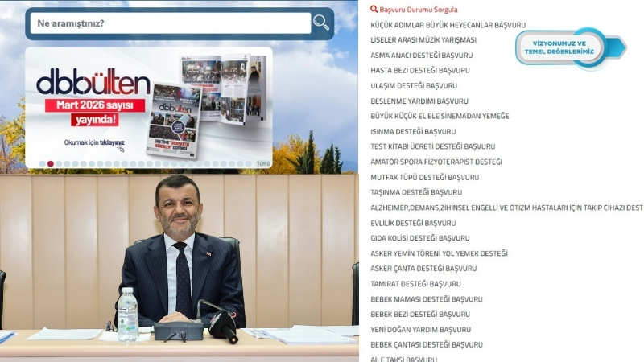Select 'Evlilik Desteği Başvuru'
Viewport: 644px width, 362px height.
tap(413, 224)
